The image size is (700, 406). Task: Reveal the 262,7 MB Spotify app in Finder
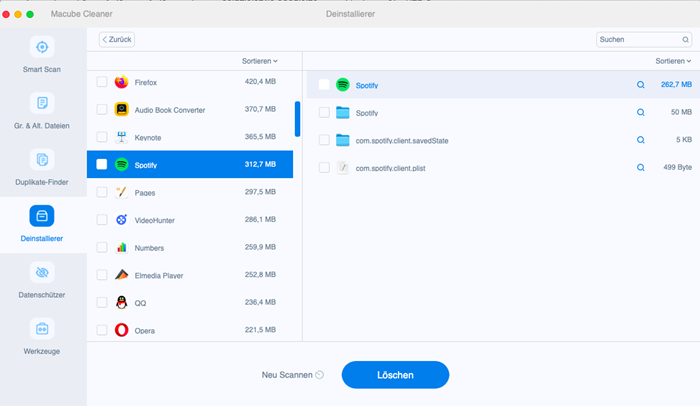pyautogui.click(x=641, y=85)
